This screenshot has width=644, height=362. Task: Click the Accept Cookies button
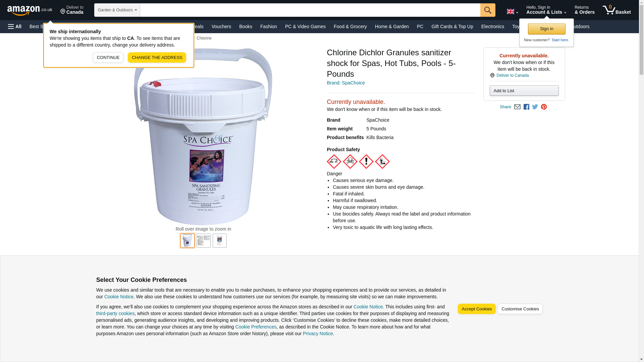(x=476, y=309)
